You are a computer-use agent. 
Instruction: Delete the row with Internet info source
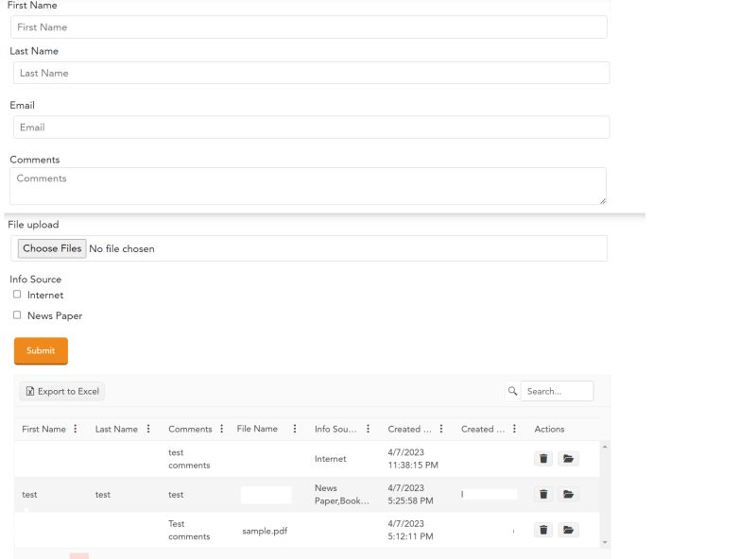[543, 458]
